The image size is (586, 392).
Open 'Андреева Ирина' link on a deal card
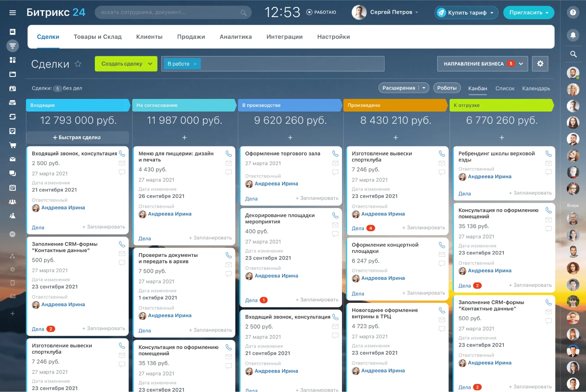(x=63, y=208)
